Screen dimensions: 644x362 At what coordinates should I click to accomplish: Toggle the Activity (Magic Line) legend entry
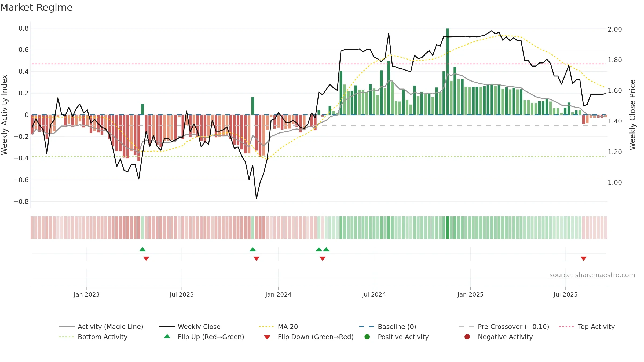pyautogui.click(x=101, y=327)
